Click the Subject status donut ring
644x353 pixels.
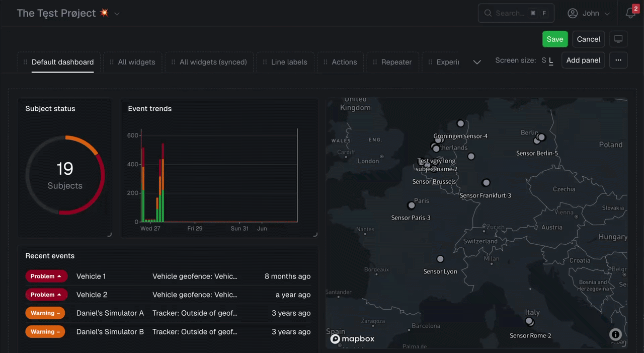[x=65, y=175]
